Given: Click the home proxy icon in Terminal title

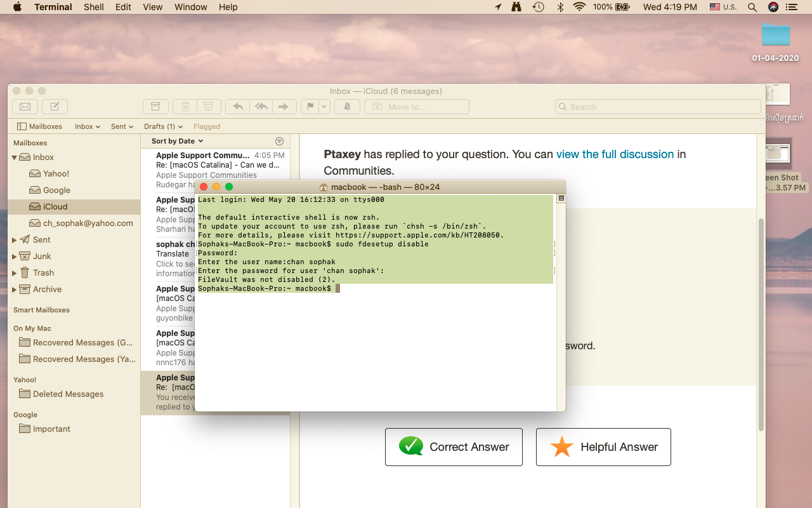Looking at the screenshot, I should 324,187.
